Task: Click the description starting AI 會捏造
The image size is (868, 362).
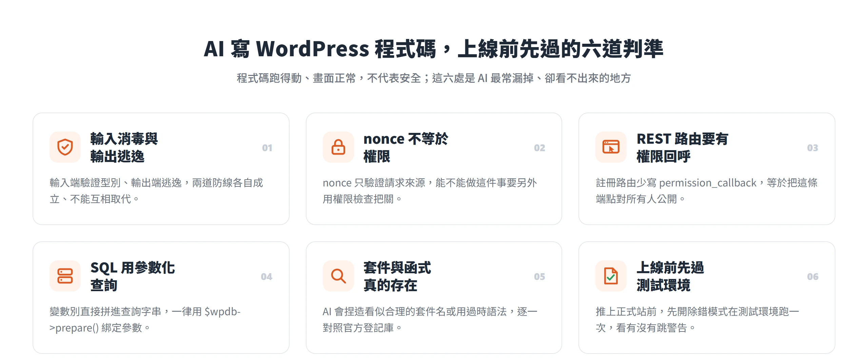Action: [430, 320]
